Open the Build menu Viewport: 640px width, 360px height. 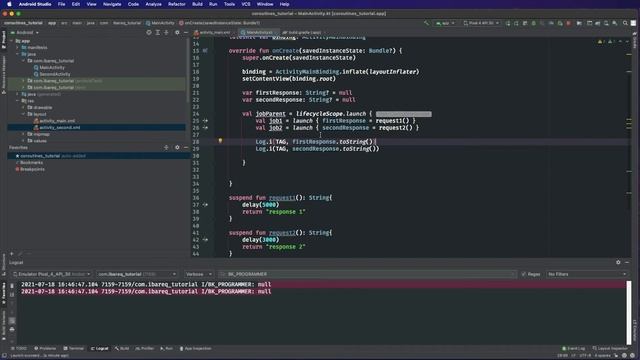(197, 4)
